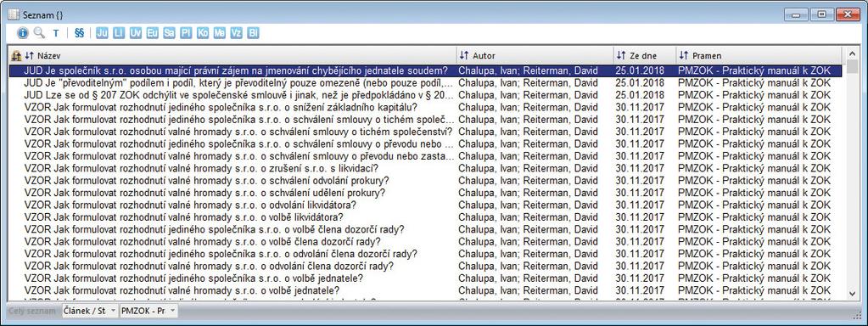868x326 pixels.
Task: Toggle the Vz filter button
Action: tap(237, 33)
